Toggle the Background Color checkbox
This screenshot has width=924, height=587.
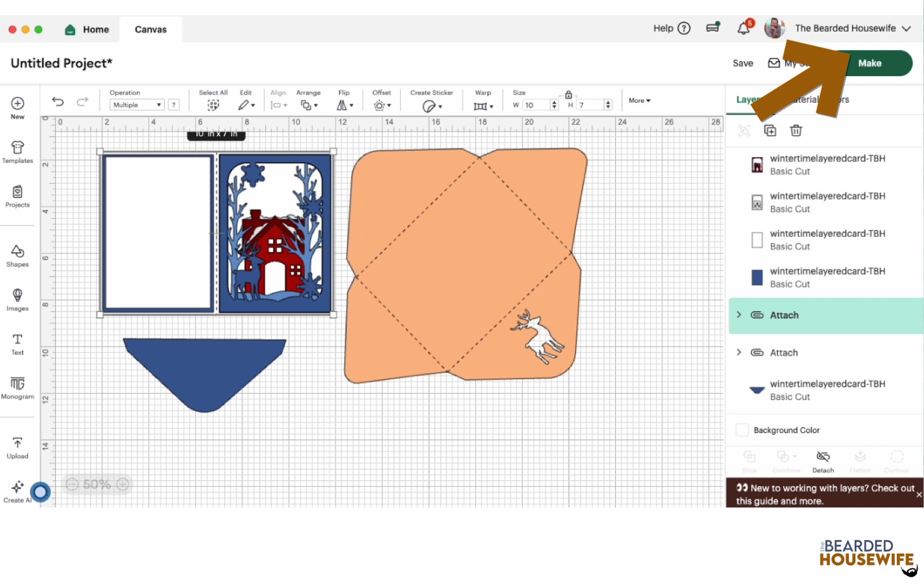point(742,430)
